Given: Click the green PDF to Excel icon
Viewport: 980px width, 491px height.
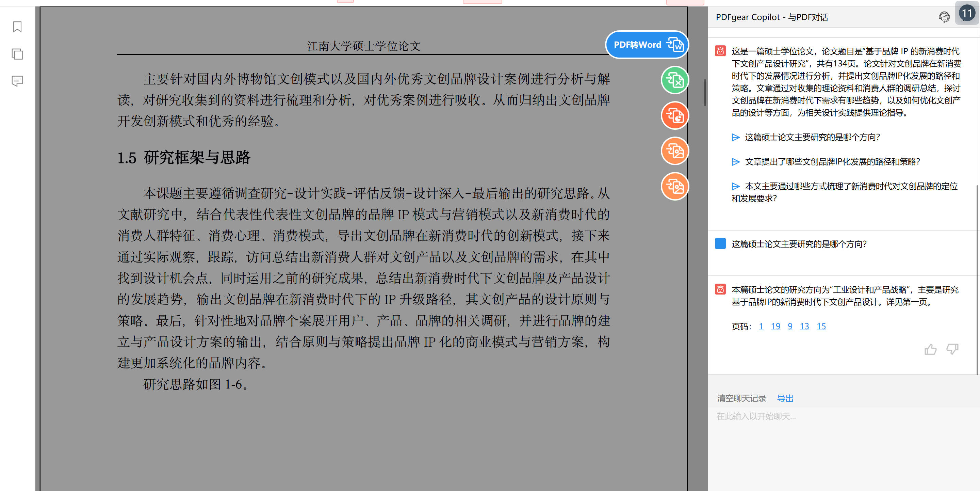Looking at the screenshot, I should point(674,80).
